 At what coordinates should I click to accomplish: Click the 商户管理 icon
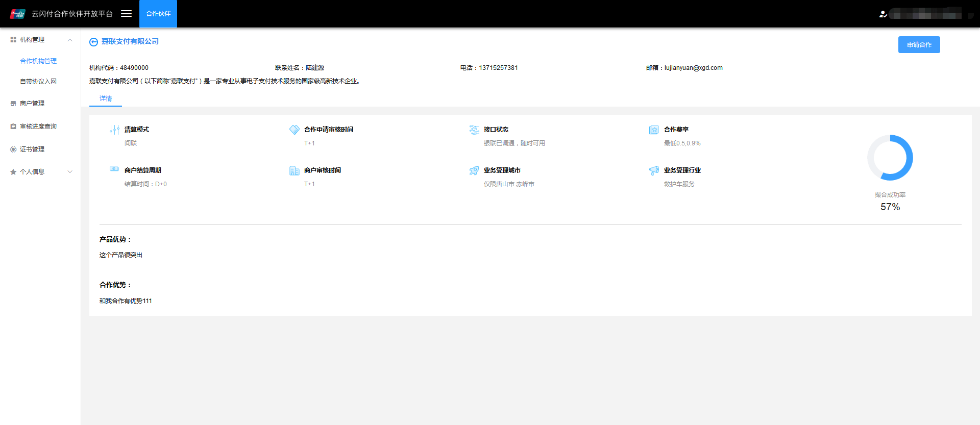coord(13,104)
